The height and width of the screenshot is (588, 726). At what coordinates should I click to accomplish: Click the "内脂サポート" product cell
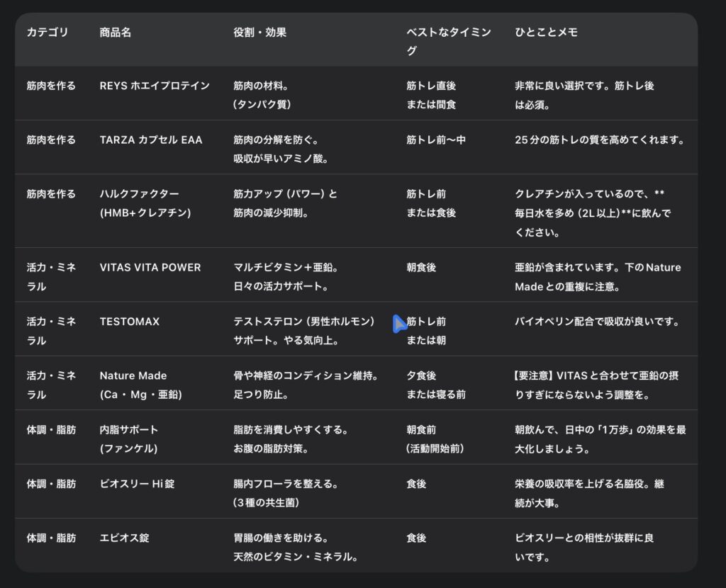[x=129, y=430]
